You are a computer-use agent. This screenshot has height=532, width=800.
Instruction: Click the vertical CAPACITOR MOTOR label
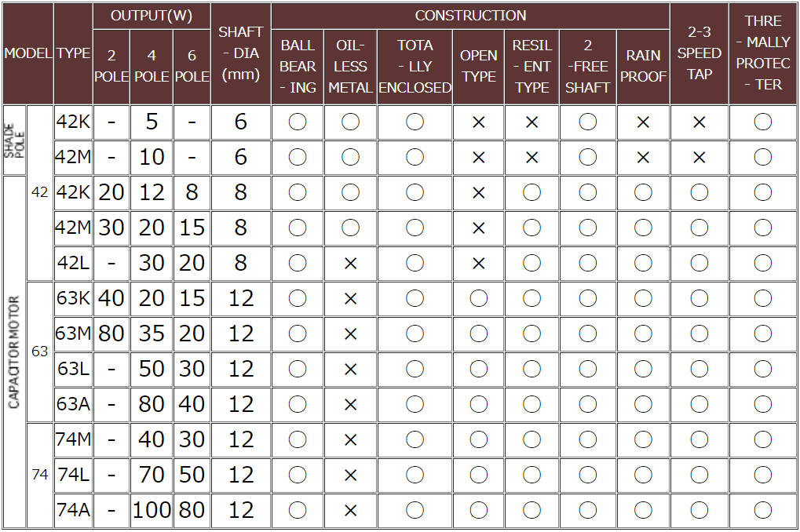[15, 352]
